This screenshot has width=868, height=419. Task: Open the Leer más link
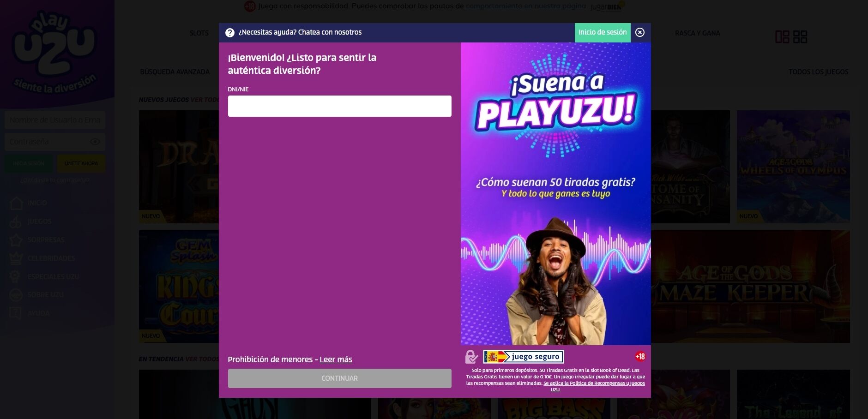point(336,359)
